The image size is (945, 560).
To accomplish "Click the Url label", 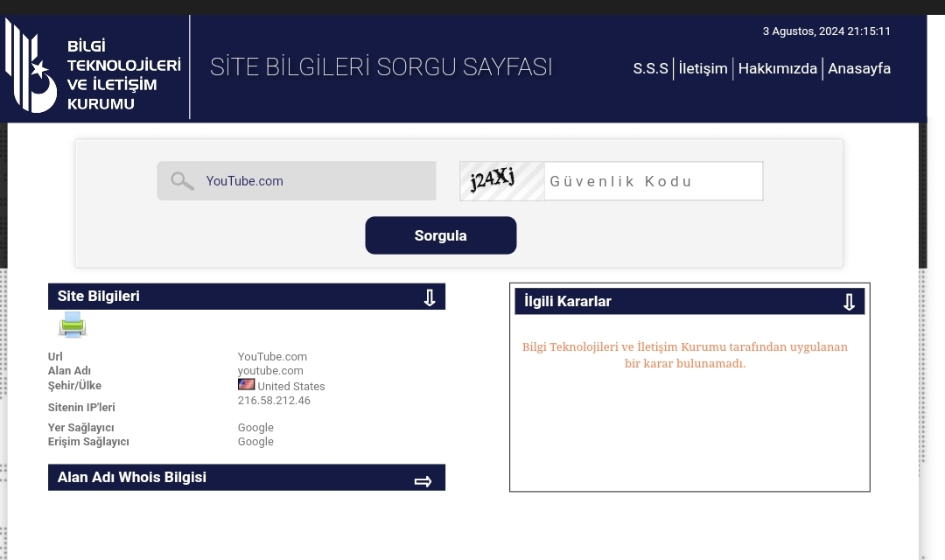I will pyautogui.click(x=55, y=357).
